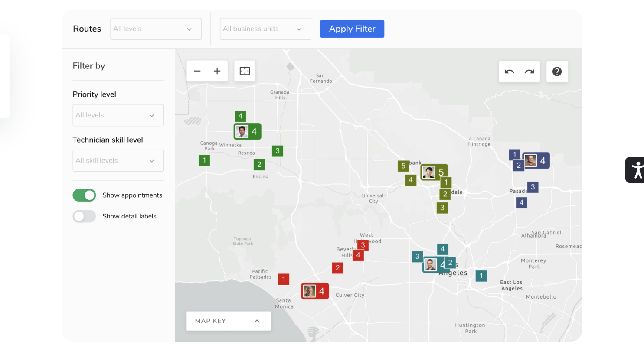Click red stop 3 near West Hollywood
The width and height of the screenshot is (644, 358).
(x=363, y=245)
